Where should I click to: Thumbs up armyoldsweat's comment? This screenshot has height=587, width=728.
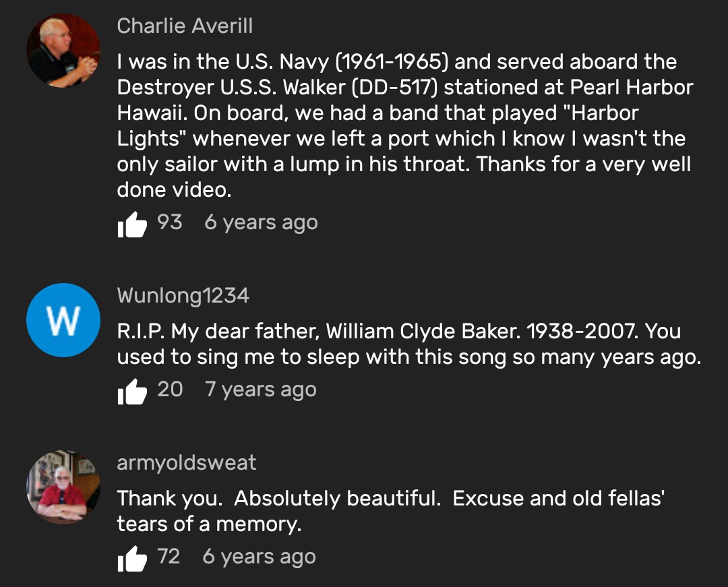click(132, 558)
